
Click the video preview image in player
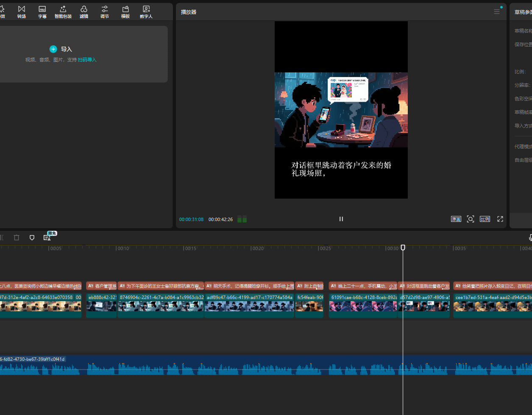(x=341, y=110)
